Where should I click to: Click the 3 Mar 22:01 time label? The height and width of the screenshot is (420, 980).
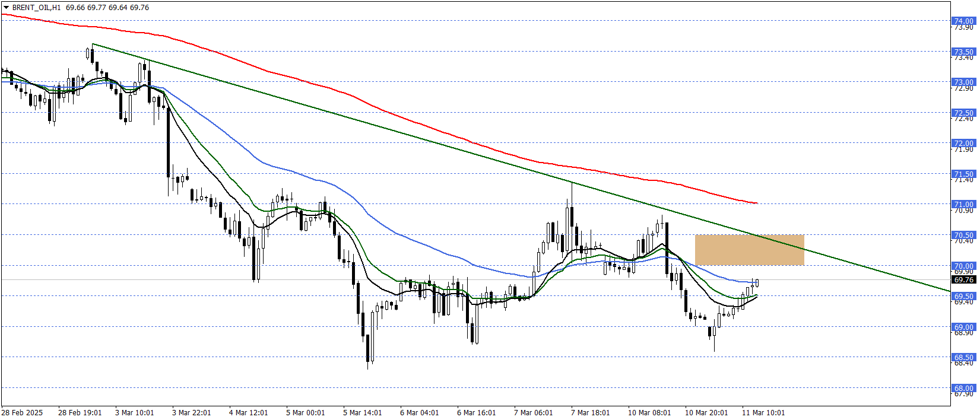192,412
